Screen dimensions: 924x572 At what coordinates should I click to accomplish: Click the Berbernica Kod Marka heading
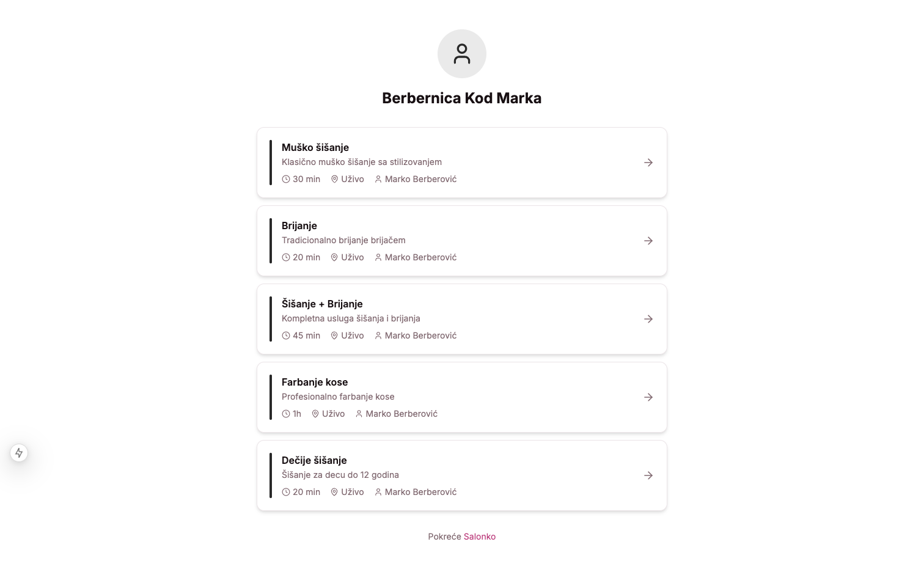(x=461, y=98)
